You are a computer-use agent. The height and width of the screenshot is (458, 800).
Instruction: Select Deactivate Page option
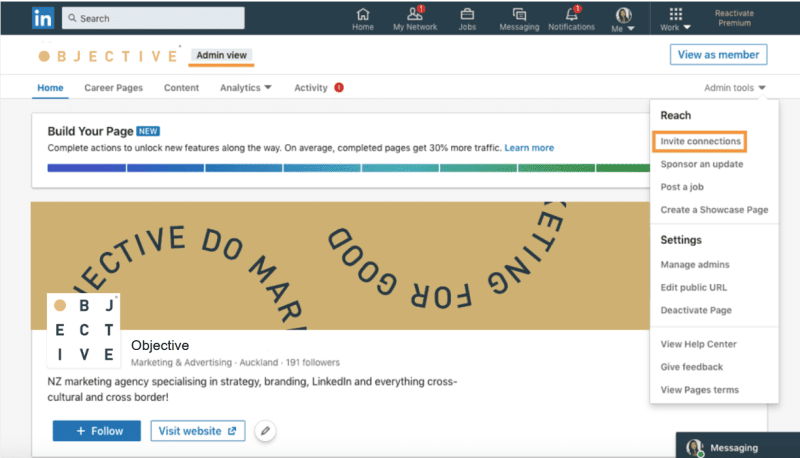coord(696,310)
